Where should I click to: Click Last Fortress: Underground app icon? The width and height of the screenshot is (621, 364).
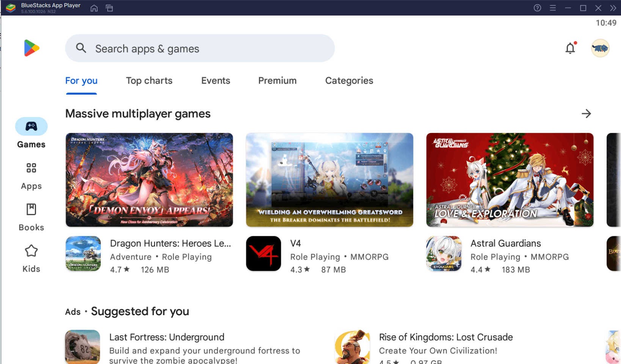(x=83, y=347)
